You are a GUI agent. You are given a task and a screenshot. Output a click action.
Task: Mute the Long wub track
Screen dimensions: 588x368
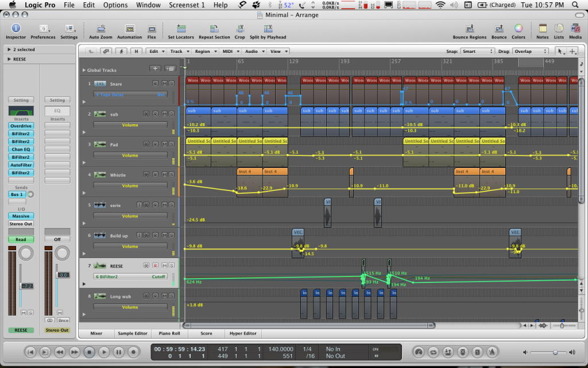165,296
